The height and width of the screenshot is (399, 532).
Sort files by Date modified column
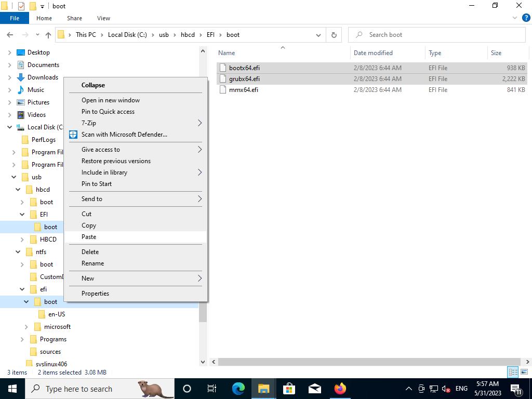[x=373, y=53]
